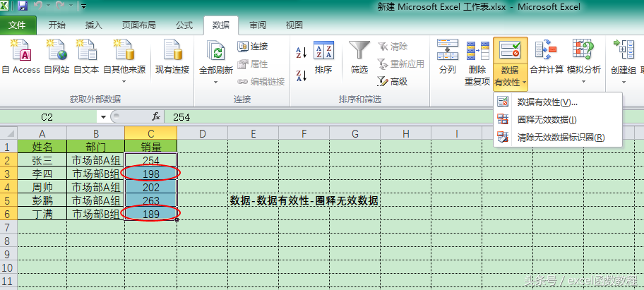Switch to the 审阅 review tab
The width and height of the screenshot is (644, 290).
pos(258,25)
